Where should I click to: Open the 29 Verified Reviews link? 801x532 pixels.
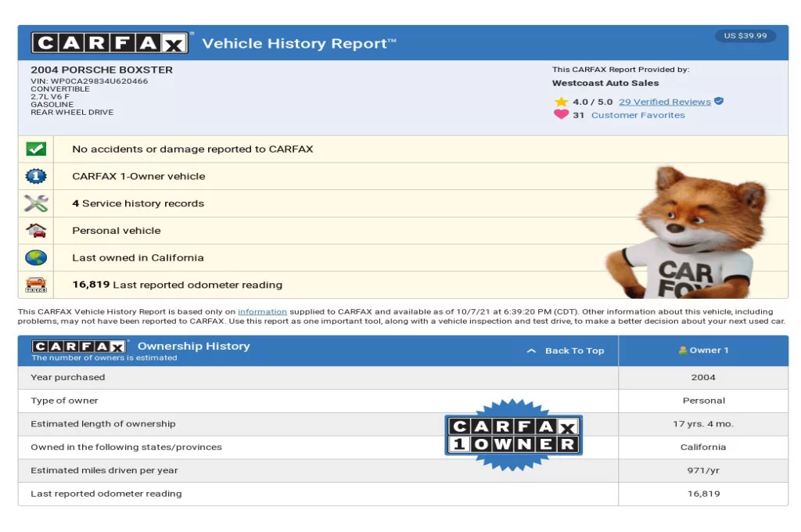664,102
